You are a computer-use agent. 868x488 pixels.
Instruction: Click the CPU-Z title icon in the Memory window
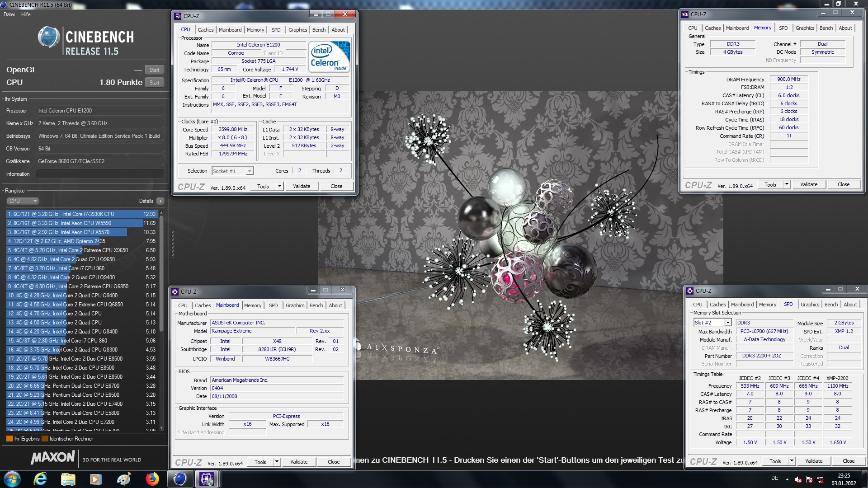pyautogui.click(x=685, y=14)
